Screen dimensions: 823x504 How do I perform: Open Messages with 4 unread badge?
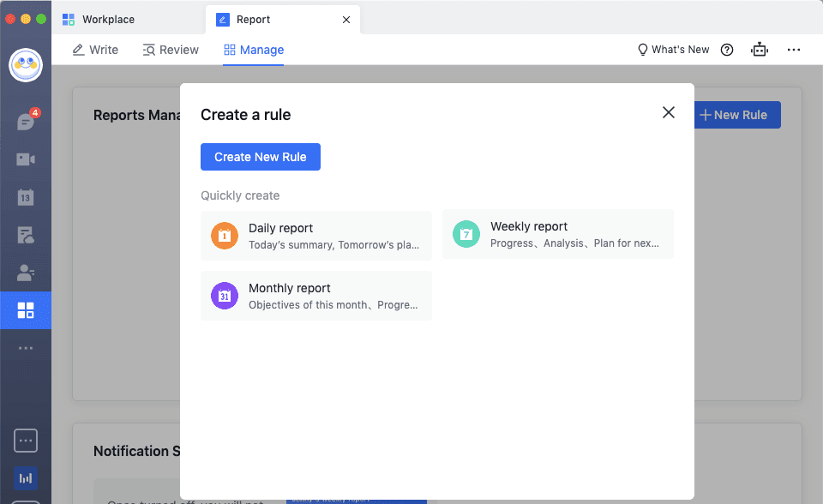[26, 121]
